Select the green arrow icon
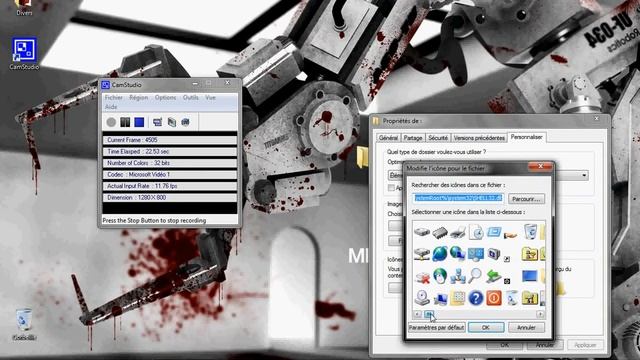640x360 pixels. 493,276
